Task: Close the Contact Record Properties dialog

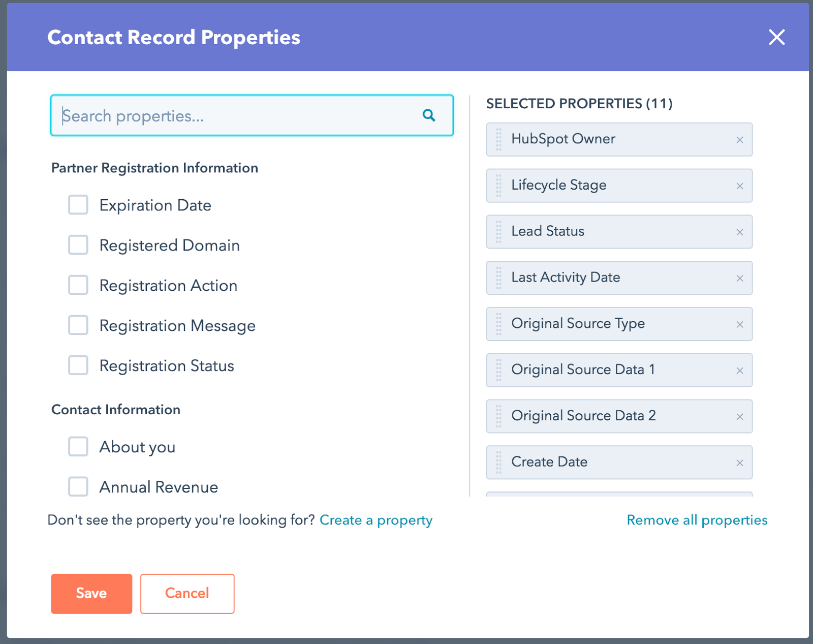Action: [x=776, y=37]
